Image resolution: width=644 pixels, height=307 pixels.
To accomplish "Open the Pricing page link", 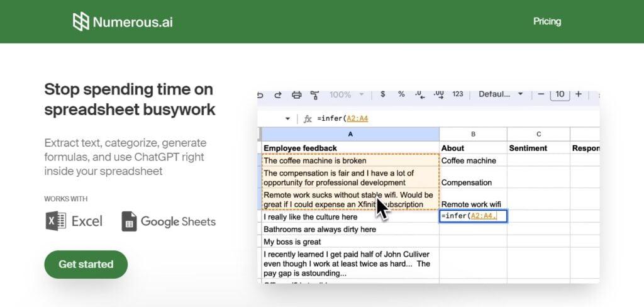I will 547,21.
